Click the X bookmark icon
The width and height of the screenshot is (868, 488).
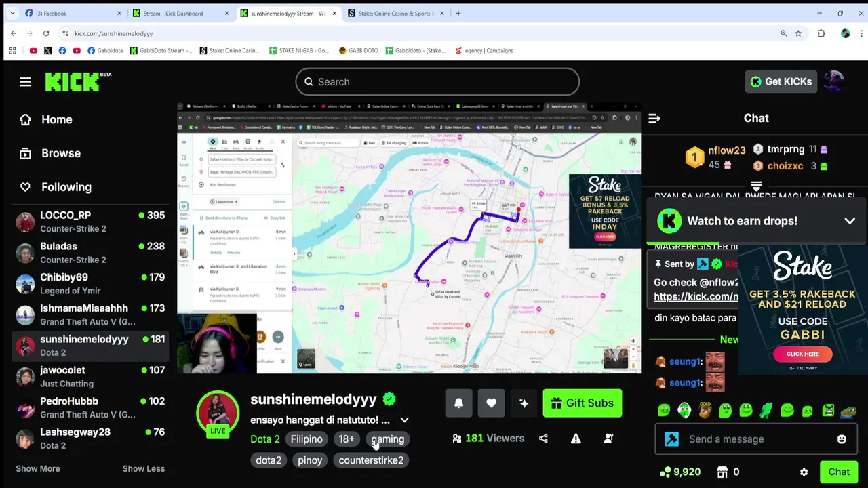pos(47,50)
